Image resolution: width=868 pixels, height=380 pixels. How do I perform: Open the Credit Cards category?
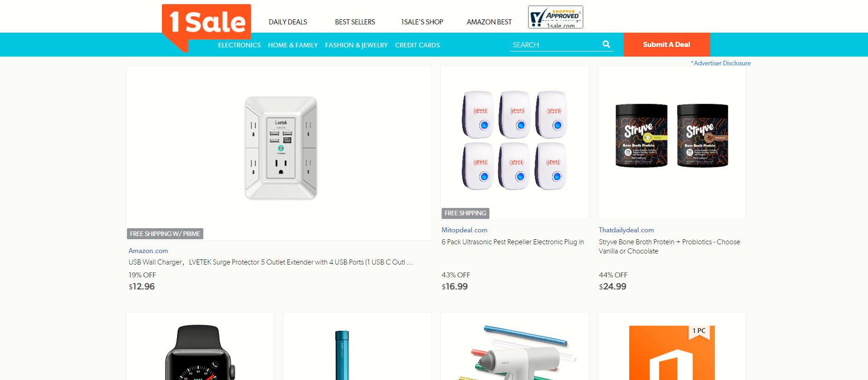pyautogui.click(x=418, y=45)
